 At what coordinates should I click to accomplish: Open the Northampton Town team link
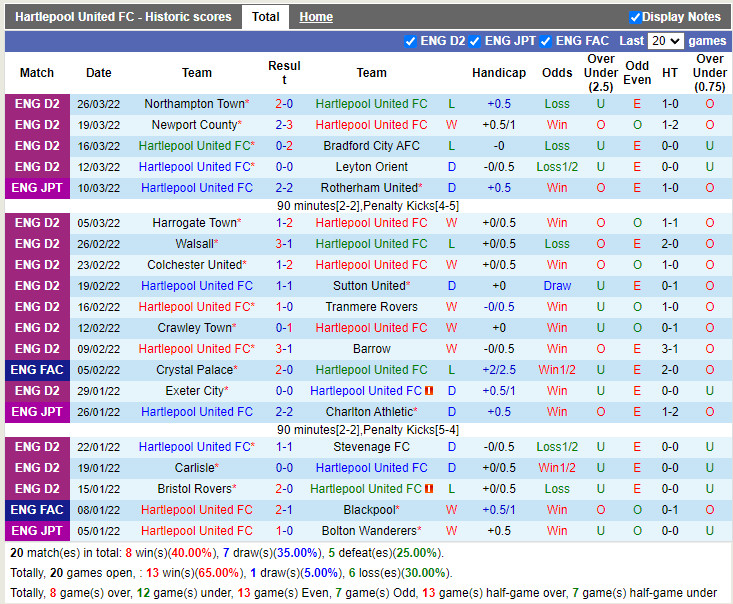pos(194,104)
